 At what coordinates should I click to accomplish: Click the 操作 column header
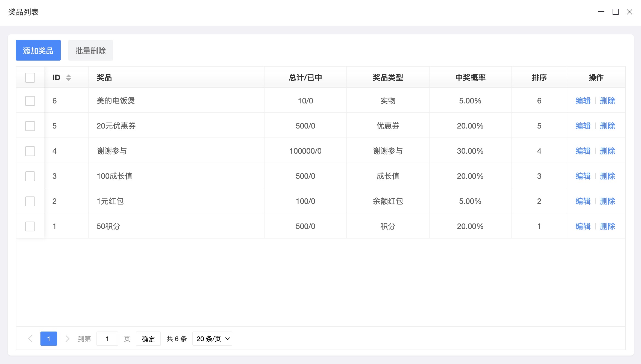click(x=596, y=77)
